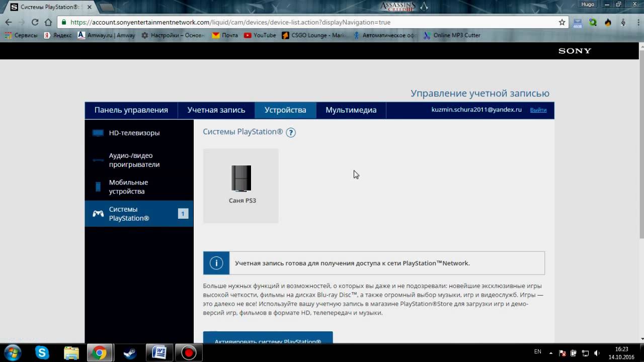Select the Устройства tab
Image resolution: width=644 pixels, height=362 pixels.
[x=285, y=110]
